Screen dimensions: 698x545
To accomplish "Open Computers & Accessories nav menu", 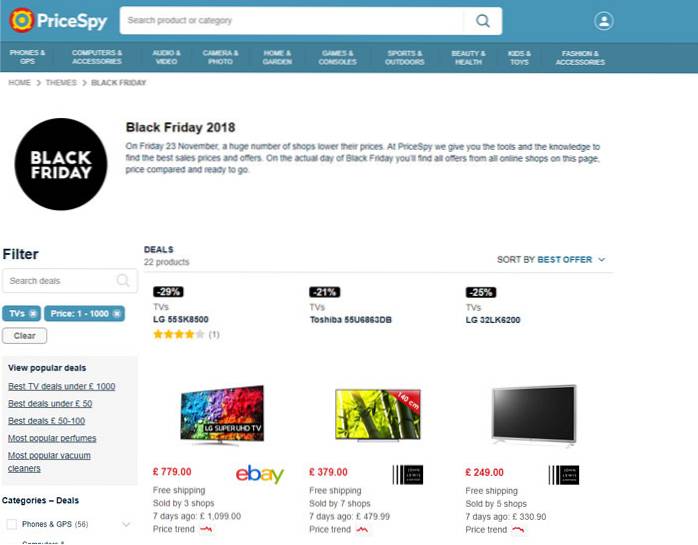I will click(97, 57).
